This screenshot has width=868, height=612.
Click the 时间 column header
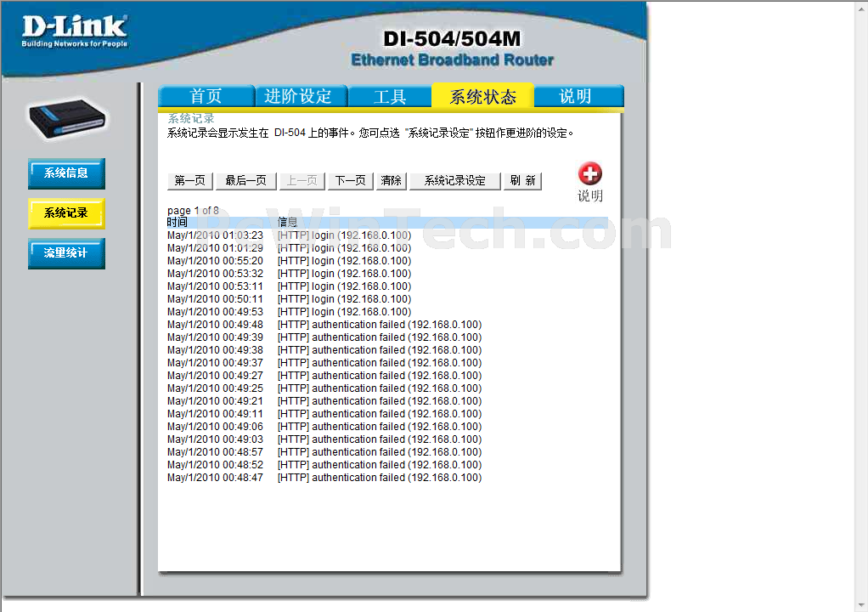[178, 223]
